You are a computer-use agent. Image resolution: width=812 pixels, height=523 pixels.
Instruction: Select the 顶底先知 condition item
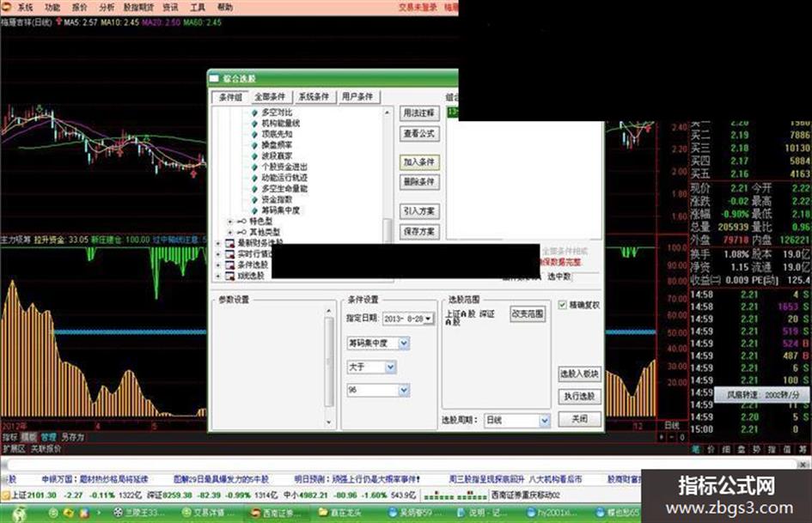[x=277, y=134]
